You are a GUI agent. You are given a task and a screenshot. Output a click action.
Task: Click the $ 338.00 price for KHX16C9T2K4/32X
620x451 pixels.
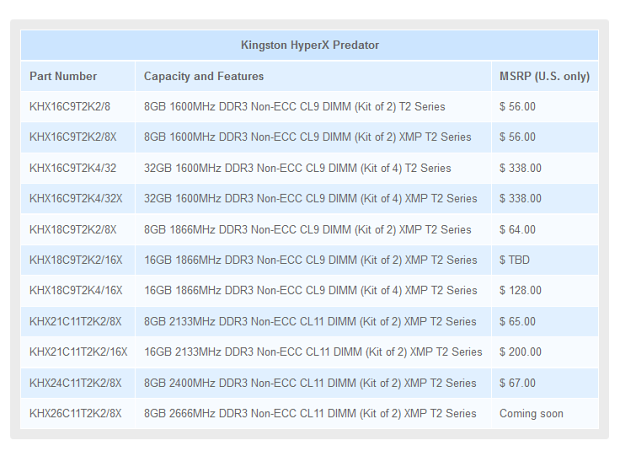tap(520, 198)
